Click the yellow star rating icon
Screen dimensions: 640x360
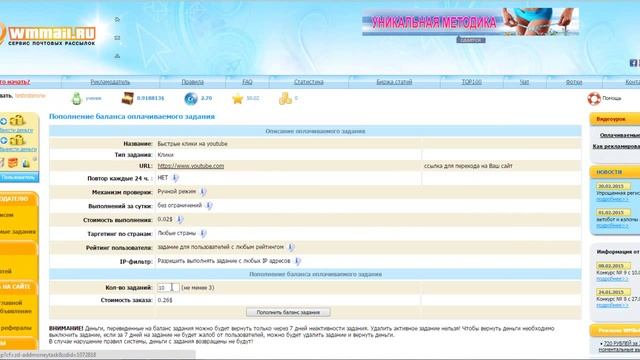click(x=238, y=98)
